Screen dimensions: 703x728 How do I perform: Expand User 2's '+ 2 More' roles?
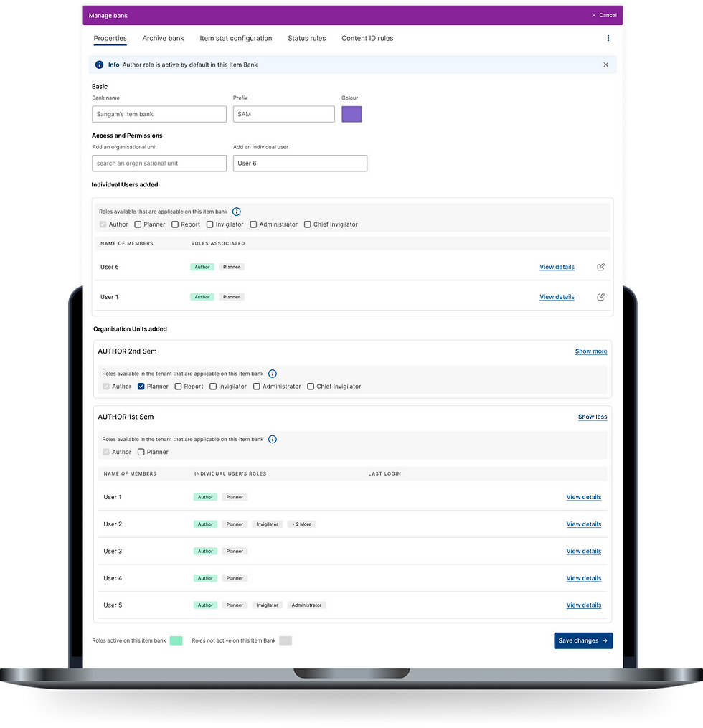click(x=301, y=524)
